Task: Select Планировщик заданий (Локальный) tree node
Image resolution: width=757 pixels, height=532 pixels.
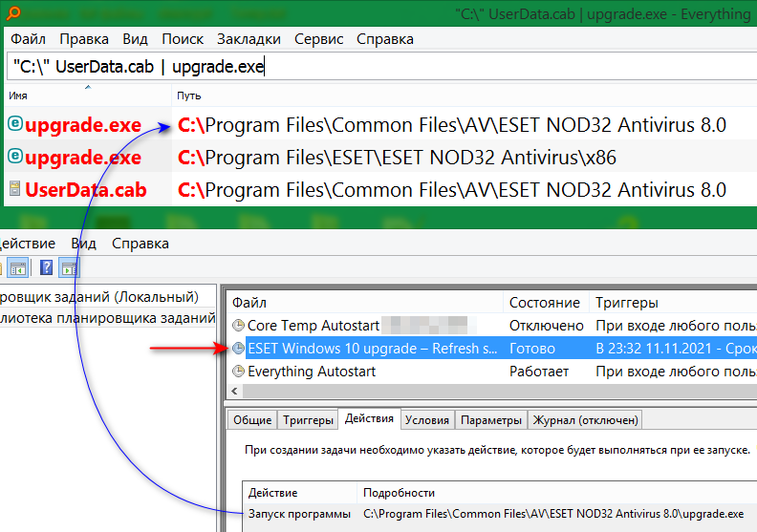Action: (99, 297)
